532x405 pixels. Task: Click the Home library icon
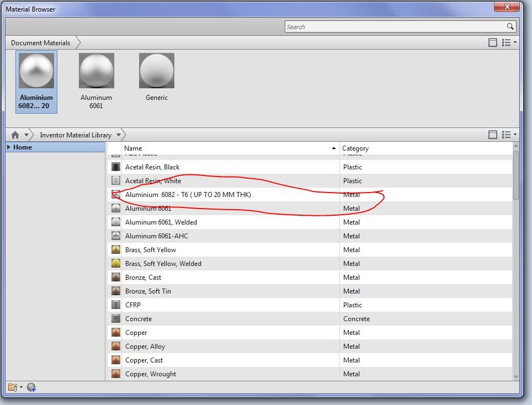pos(15,135)
